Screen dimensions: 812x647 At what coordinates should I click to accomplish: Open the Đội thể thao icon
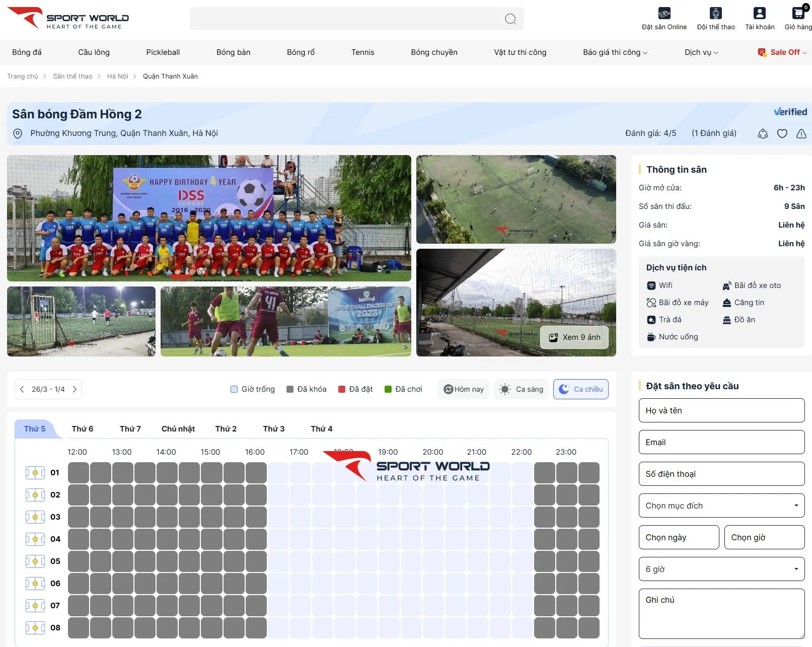pyautogui.click(x=715, y=14)
